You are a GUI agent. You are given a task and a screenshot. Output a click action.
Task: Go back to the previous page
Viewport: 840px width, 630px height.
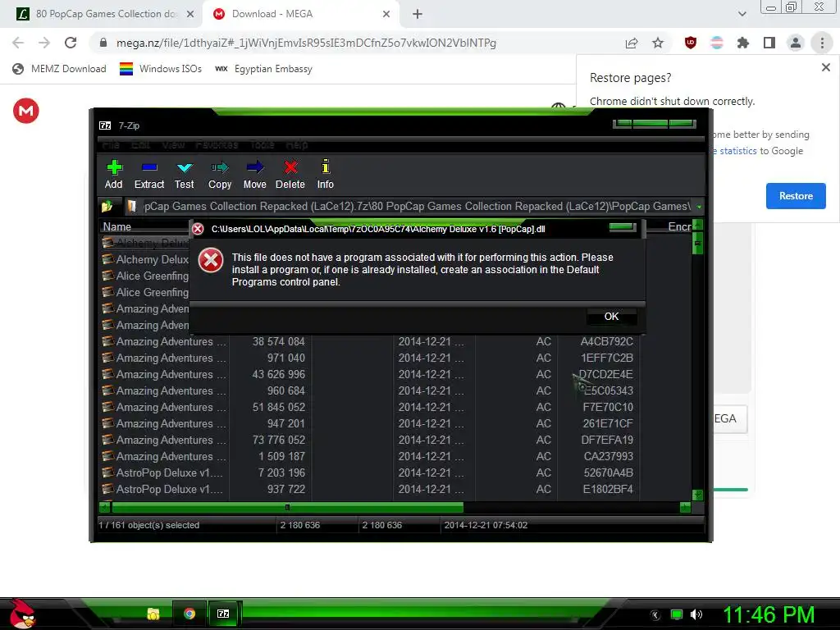(18, 43)
